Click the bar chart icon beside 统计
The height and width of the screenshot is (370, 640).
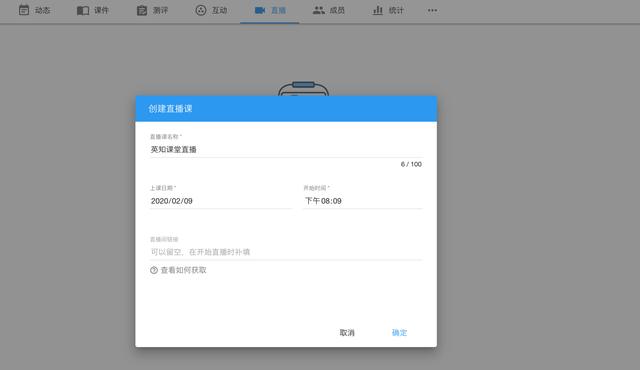pyautogui.click(x=378, y=11)
